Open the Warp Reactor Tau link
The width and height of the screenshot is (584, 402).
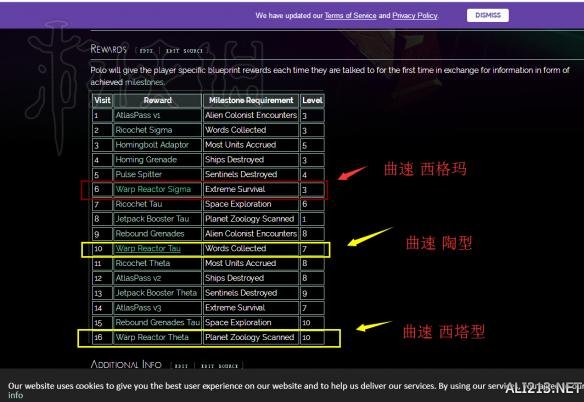coord(148,249)
